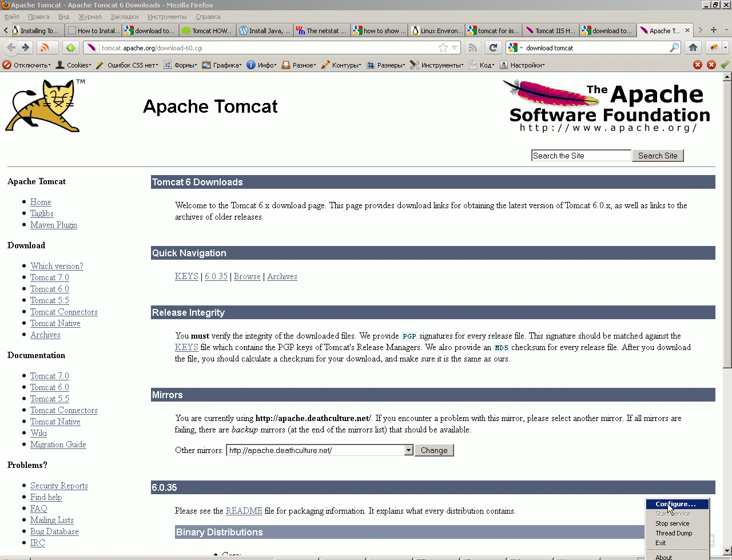Open the Контуры toolbar menu

click(x=341, y=65)
